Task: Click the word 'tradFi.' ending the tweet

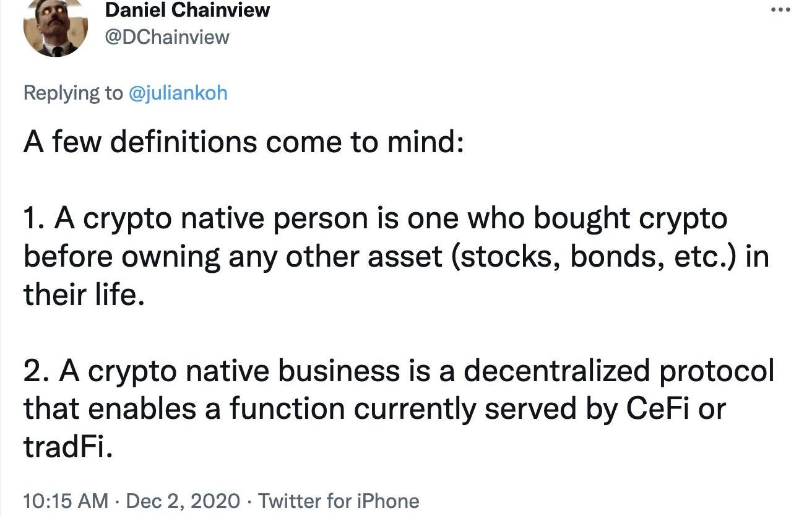Action: pos(69,447)
